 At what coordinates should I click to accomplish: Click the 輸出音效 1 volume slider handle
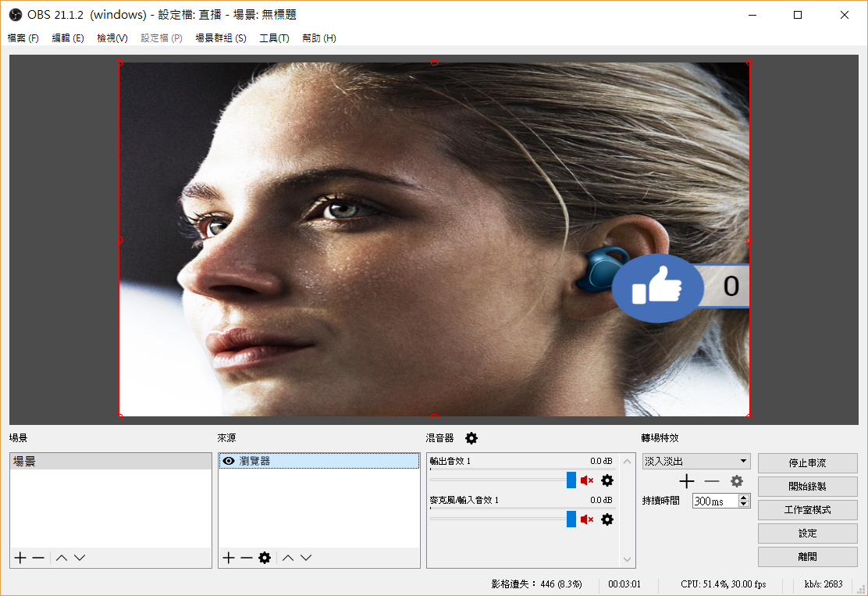click(x=571, y=480)
